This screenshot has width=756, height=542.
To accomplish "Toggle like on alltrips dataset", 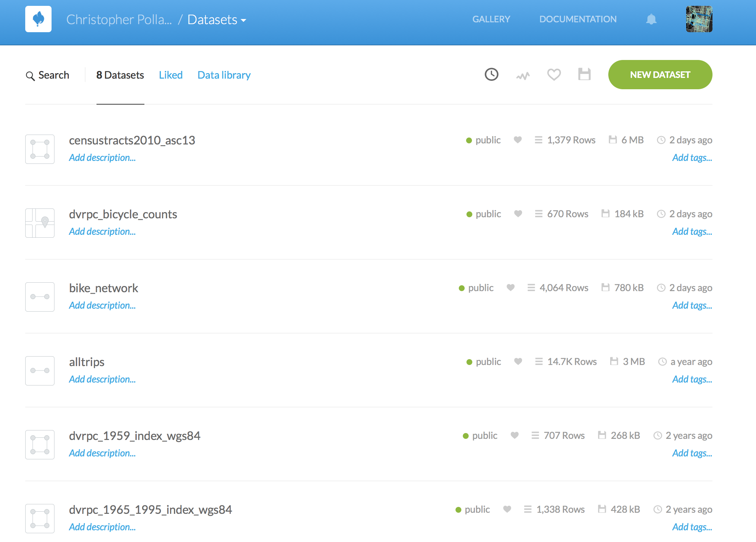I will pos(518,361).
